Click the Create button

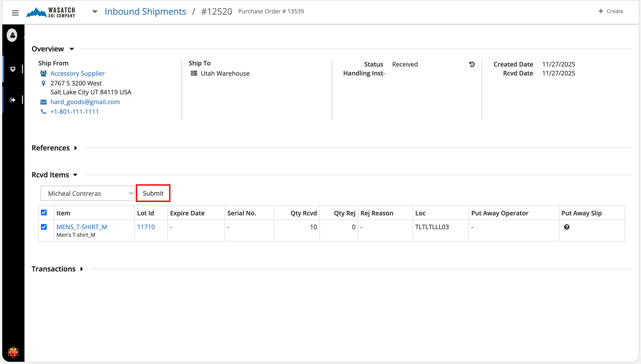(x=610, y=12)
